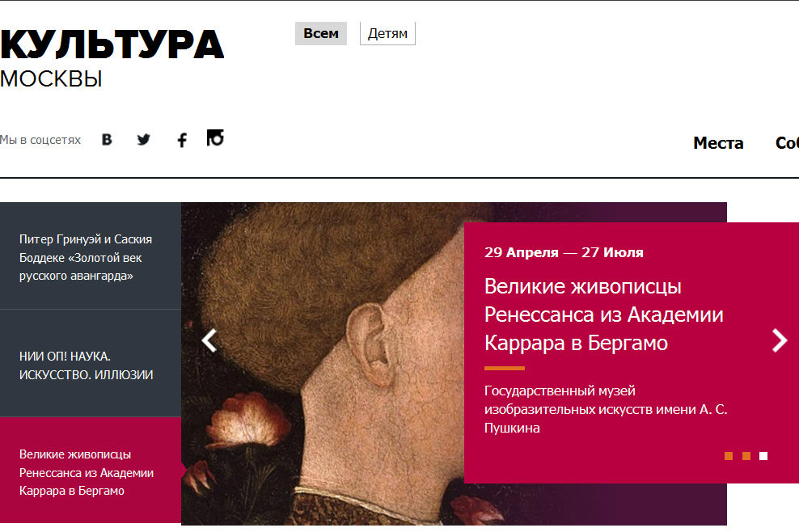Select the white active carousel dot
The height and width of the screenshot is (532, 799).
coord(763,456)
